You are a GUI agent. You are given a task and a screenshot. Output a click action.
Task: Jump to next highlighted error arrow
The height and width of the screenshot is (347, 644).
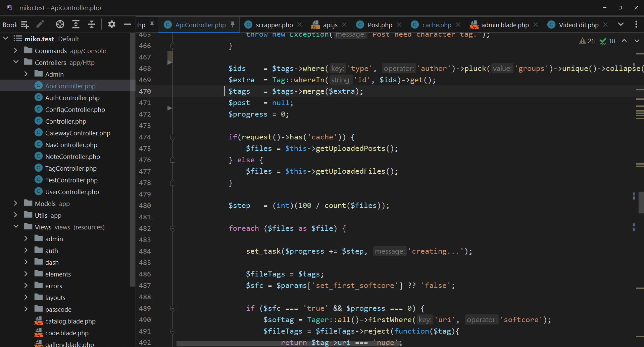click(637, 41)
